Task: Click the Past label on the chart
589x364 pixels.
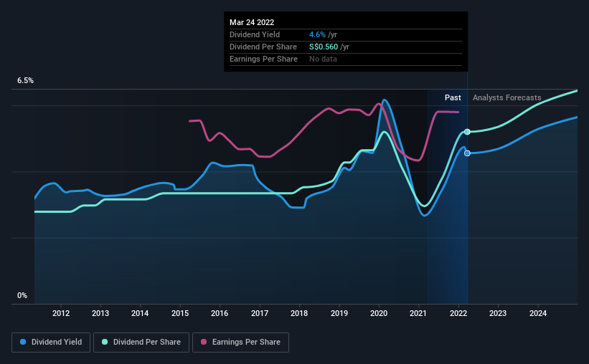Action: click(x=453, y=97)
